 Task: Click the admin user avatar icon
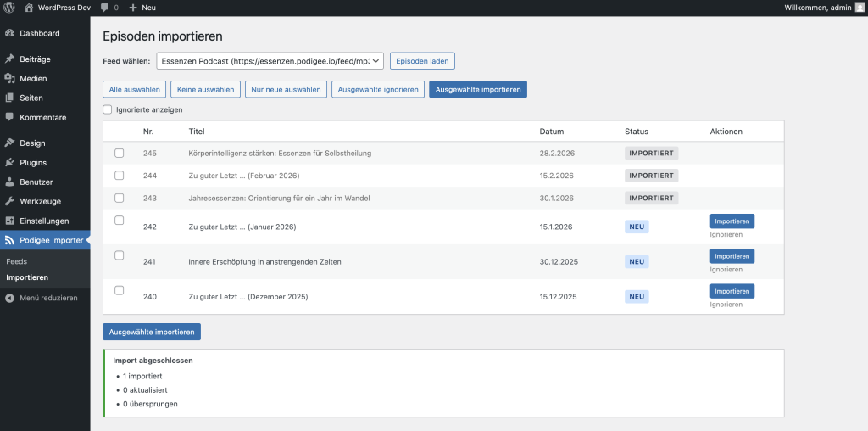click(860, 7)
